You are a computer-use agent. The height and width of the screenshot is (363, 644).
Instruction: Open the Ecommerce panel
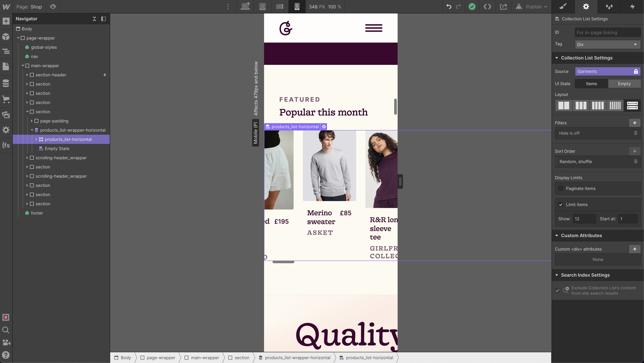click(x=6, y=100)
